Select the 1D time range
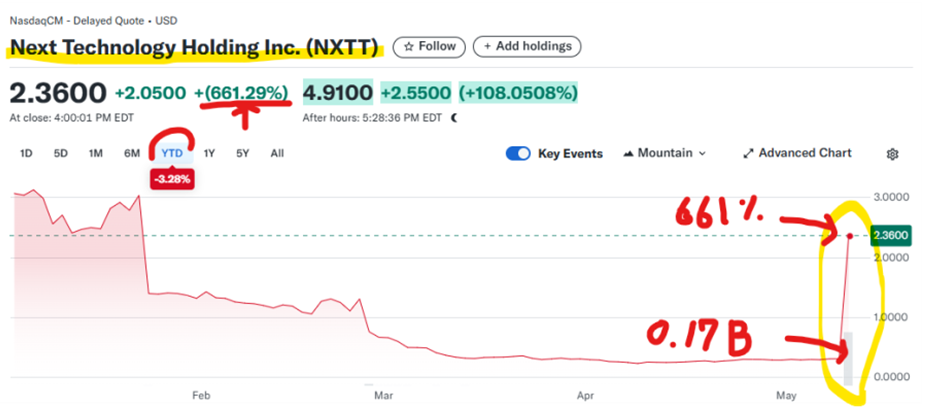The image size is (934, 420). tap(26, 154)
